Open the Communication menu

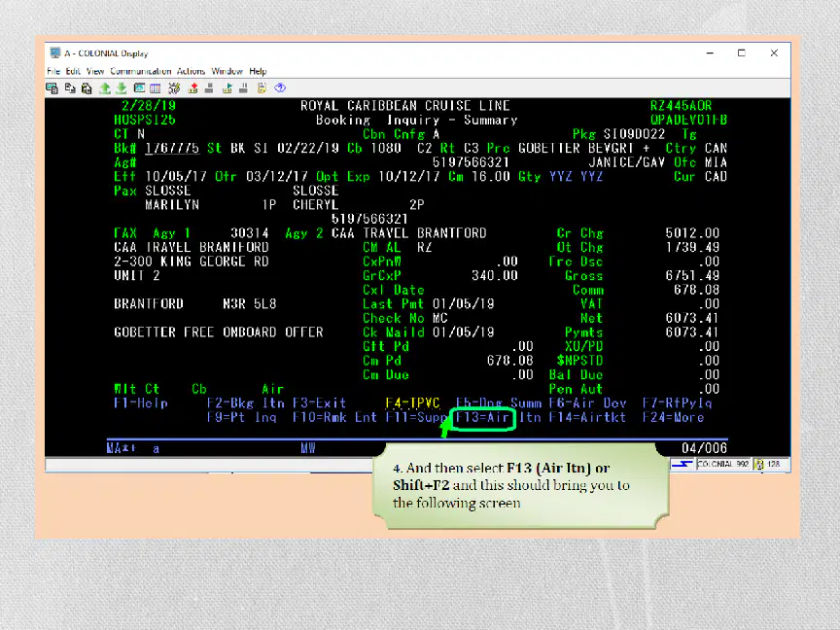click(x=141, y=71)
